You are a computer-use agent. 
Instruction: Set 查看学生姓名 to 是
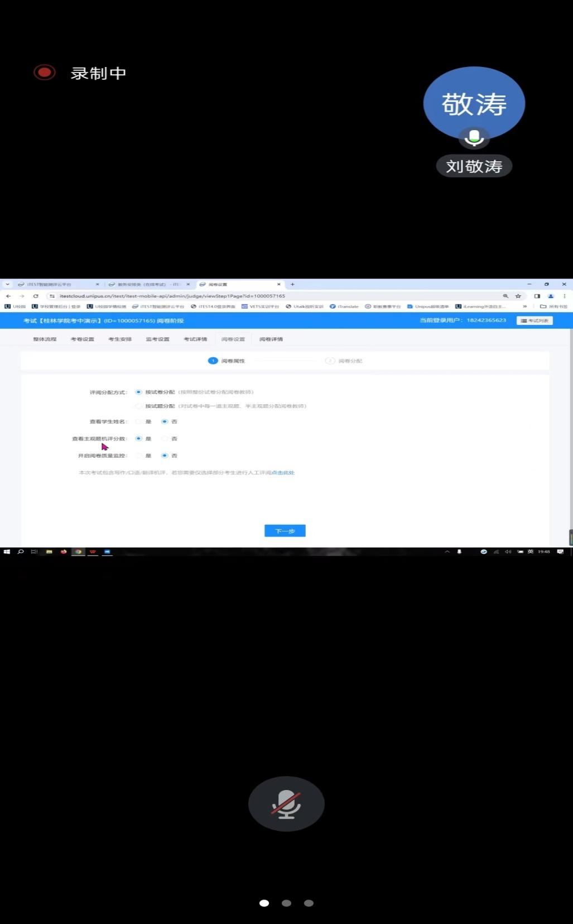(x=138, y=422)
